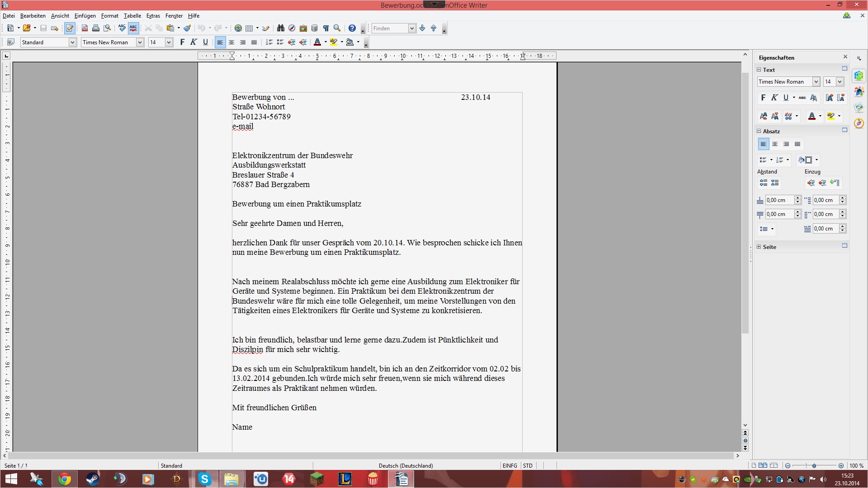Click Deutsch (Deutschland) language in status bar
Screen dimensions: 868x488
[x=406, y=465]
